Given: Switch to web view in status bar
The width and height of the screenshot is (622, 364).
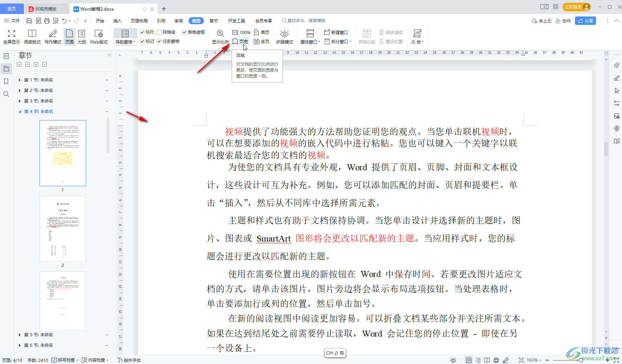Looking at the screenshot, I should (x=496, y=360).
